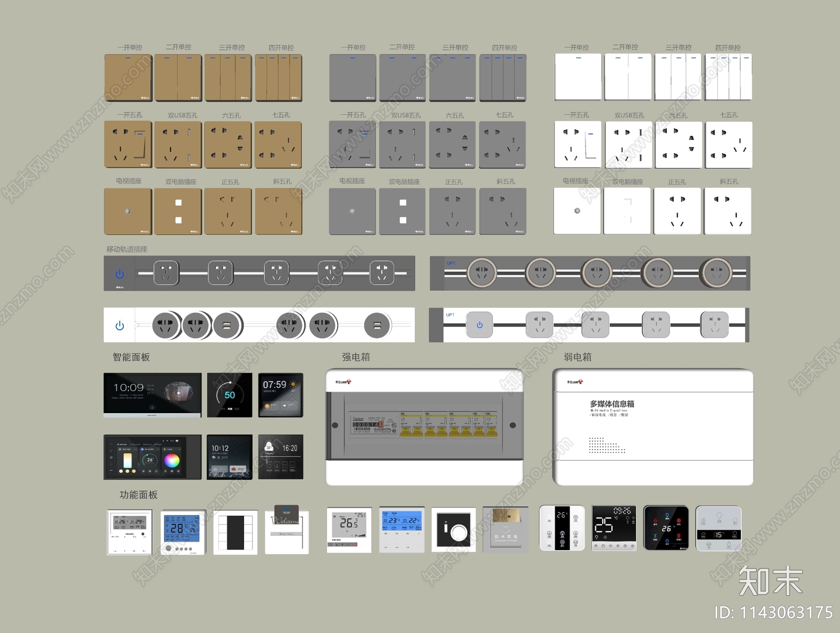The width and height of the screenshot is (840, 633).
Task: Select the white panel with the black center strip
Action: [562, 528]
